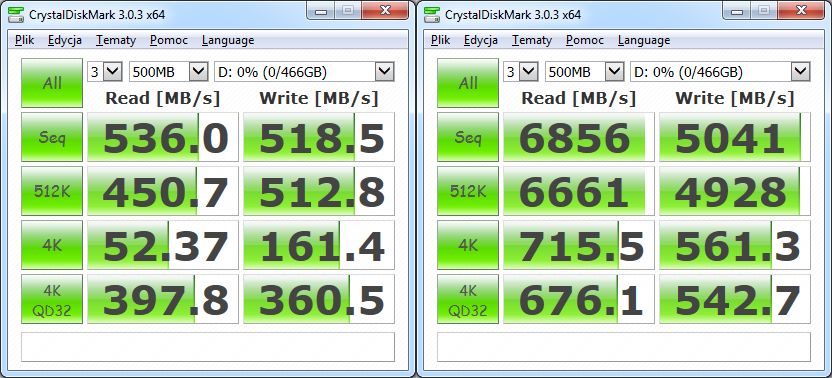This screenshot has height=378, width=832.
Task: Close the right CrystalDiskMark window
Action: pos(801,10)
